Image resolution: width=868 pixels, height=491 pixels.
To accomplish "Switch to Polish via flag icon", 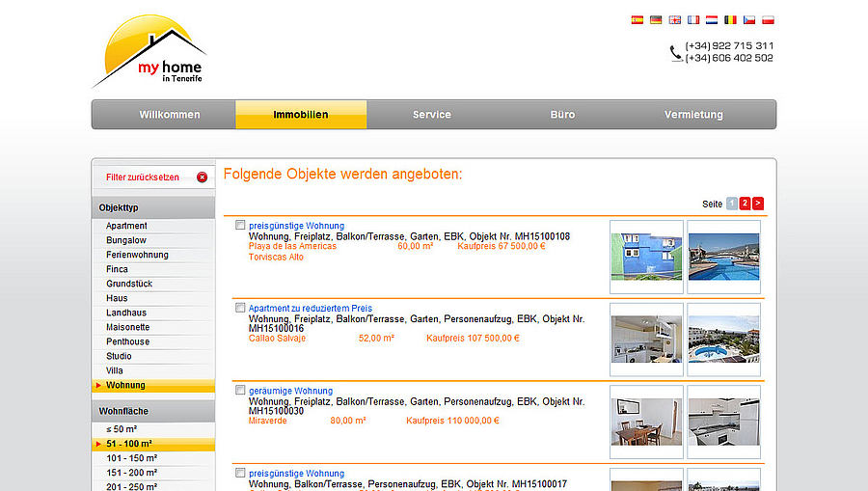I will pyautogui.click(x=769, y=19).
